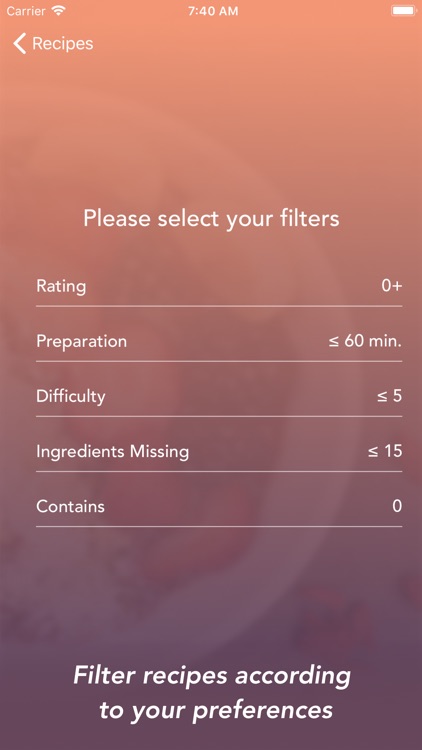Image resolution: width=422 pixels, height=750 pixels.
Task: Go back to Recipes
Action: tap(53, 44)
